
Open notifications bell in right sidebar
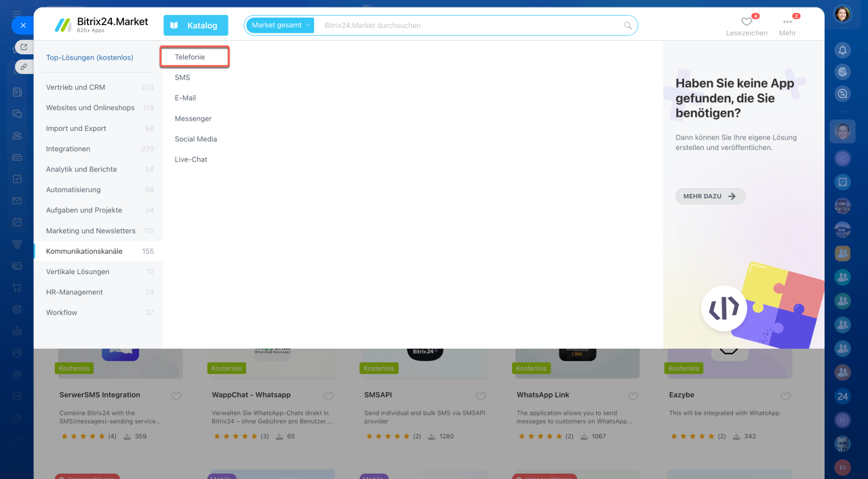pos(842,50)
